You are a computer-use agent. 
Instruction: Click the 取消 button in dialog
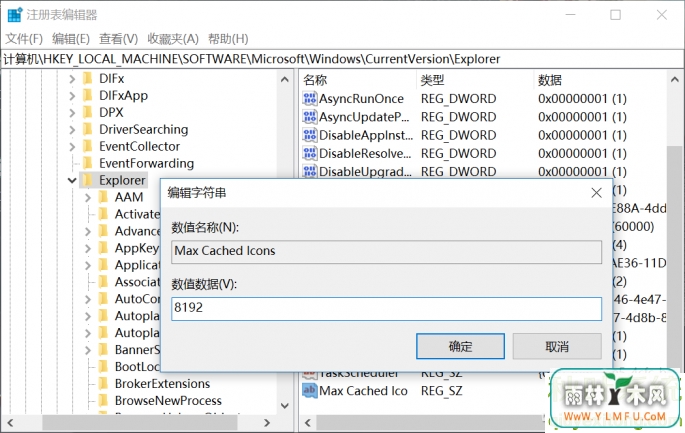557,346
